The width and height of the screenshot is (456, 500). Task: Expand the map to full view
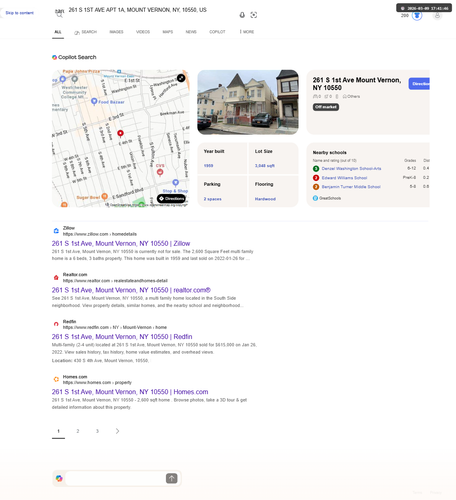(x=181, y=78)
